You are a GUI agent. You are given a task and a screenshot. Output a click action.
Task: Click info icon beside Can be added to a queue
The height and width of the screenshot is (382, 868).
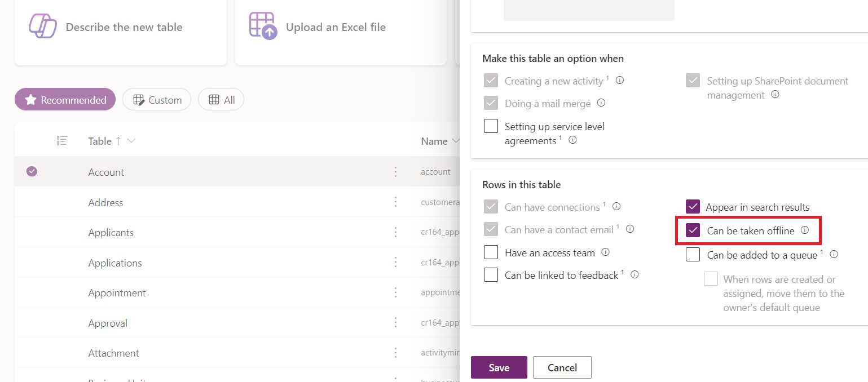(834, 254)
